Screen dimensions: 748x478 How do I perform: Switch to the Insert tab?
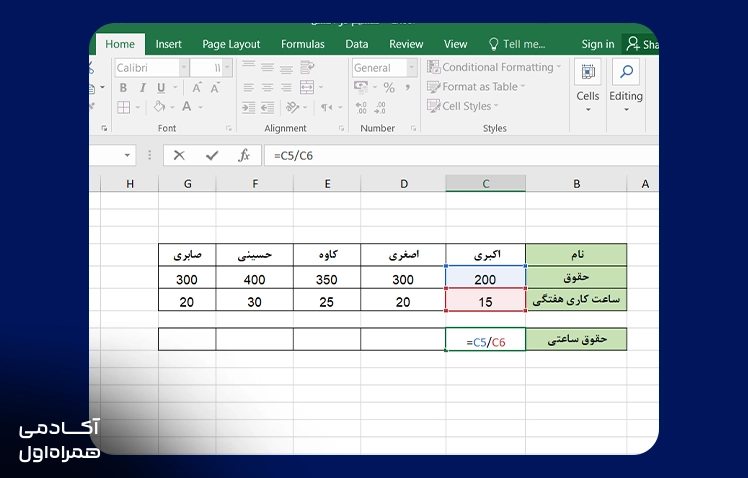(168, 44)
